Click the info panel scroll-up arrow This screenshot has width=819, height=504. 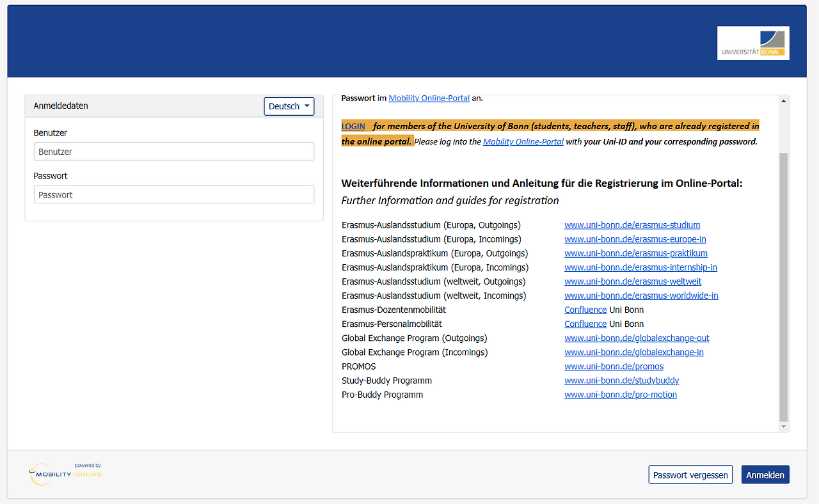click(x=784, y=101)
